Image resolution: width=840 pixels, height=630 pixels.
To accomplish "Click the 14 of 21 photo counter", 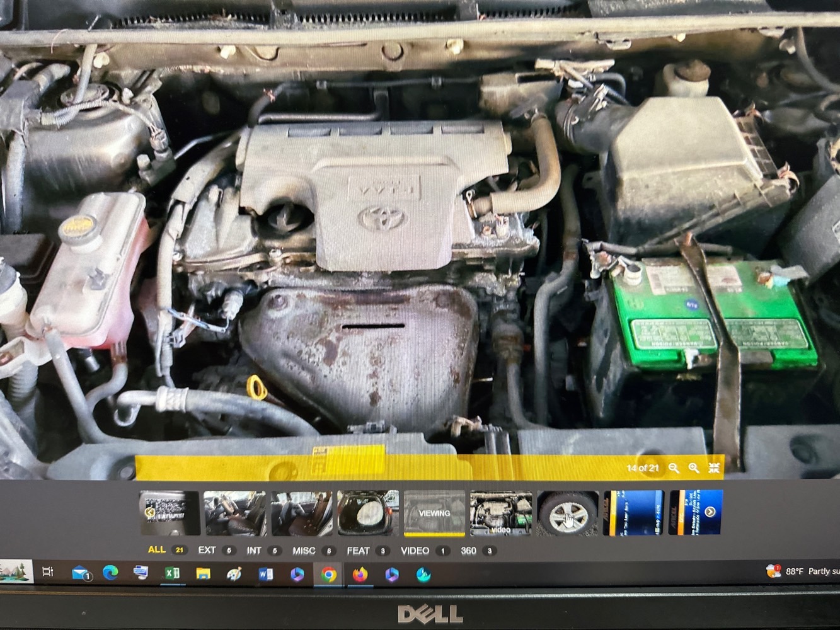I will [x=642, y=468].
